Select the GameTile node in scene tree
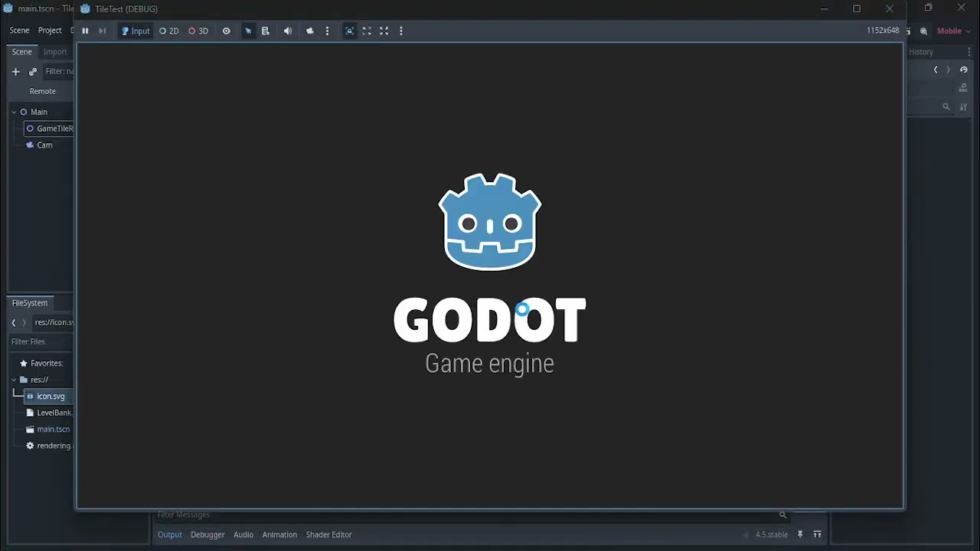 coord(49,129)
